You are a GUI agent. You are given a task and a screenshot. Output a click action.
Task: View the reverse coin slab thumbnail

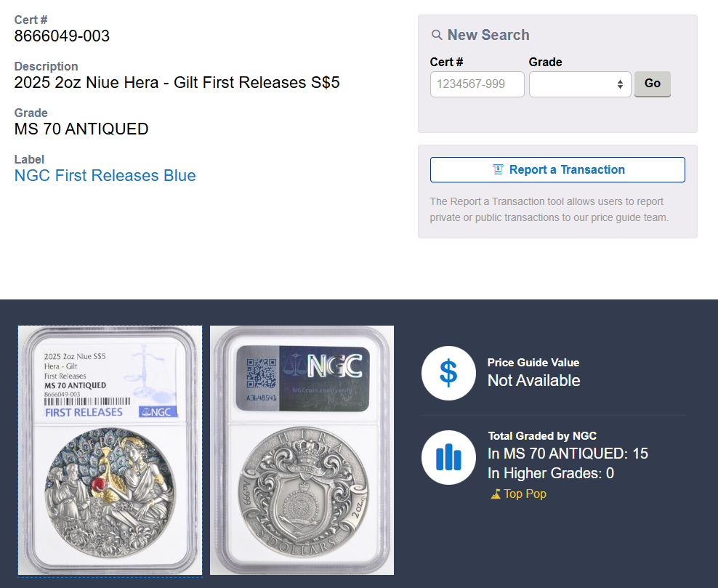click(302, 450)
